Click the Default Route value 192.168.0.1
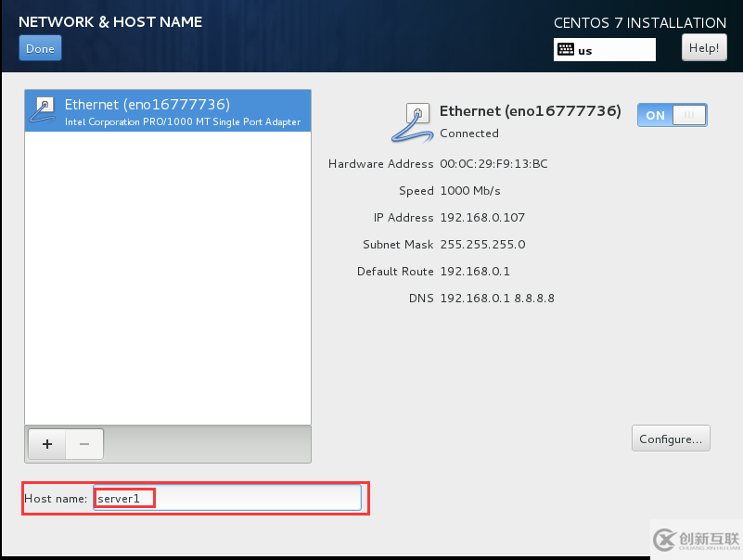 click(475, 272)
